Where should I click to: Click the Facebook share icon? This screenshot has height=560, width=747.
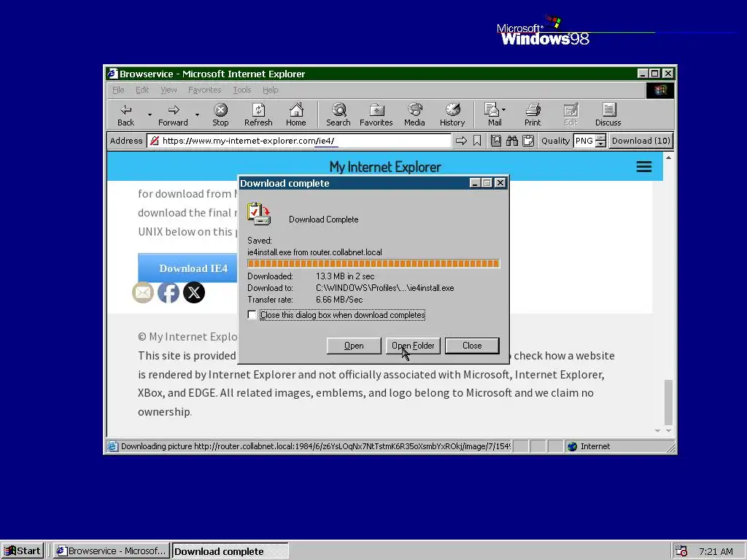(169, 292)
